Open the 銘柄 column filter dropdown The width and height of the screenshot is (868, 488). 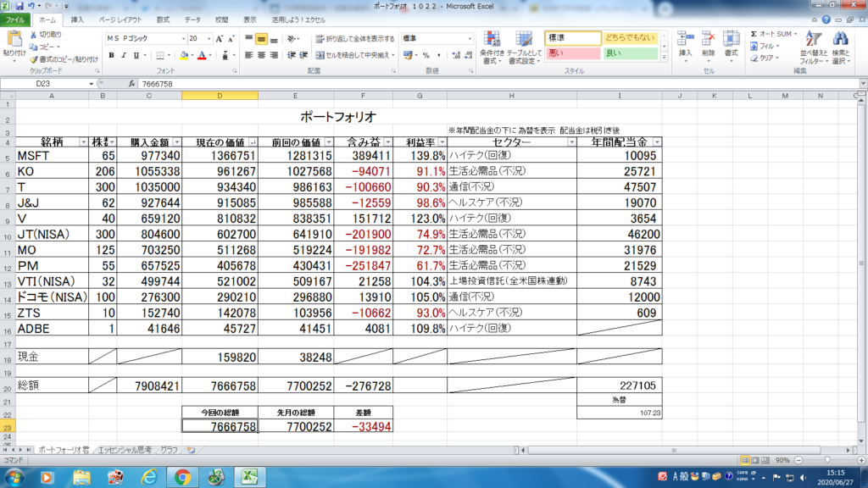click(x=83, y=142)
